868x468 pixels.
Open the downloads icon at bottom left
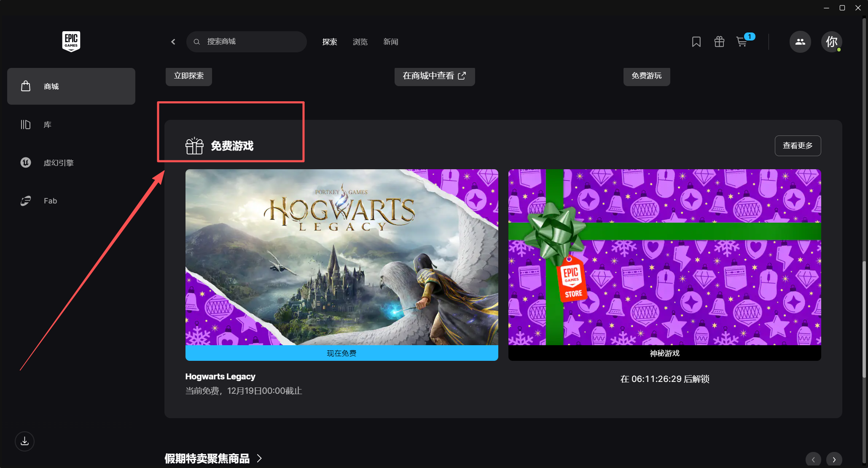click(24, 441)
